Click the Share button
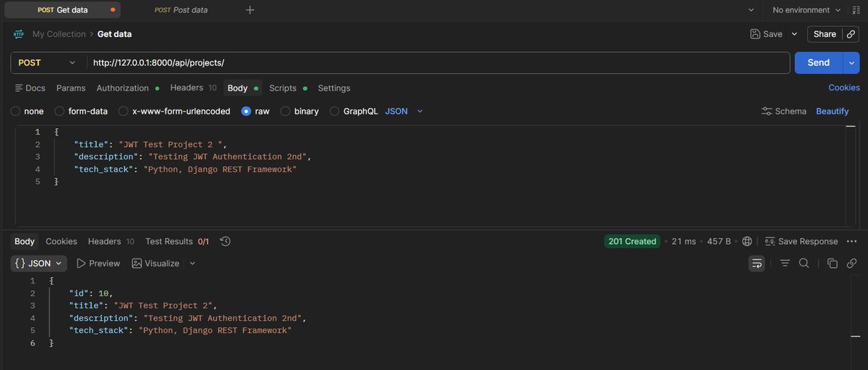The image size is (868, 370). 825,34
